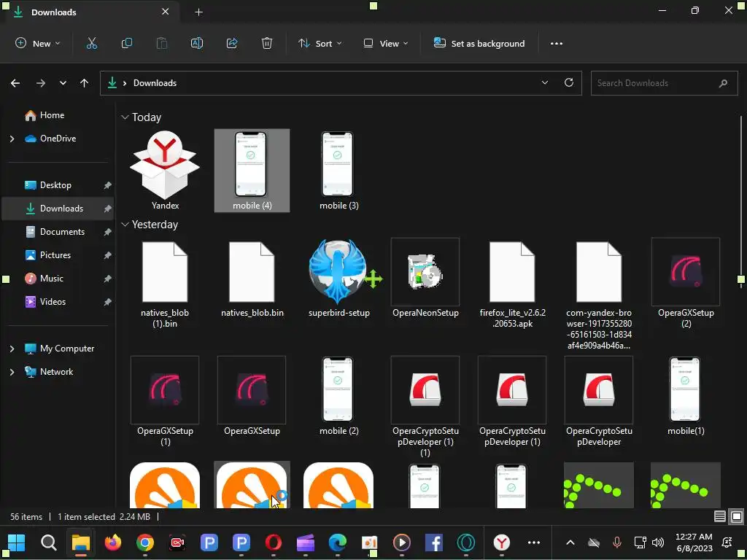The image size is (747, 560).
Task: Open the New item menu
Action: click(38, 43)
